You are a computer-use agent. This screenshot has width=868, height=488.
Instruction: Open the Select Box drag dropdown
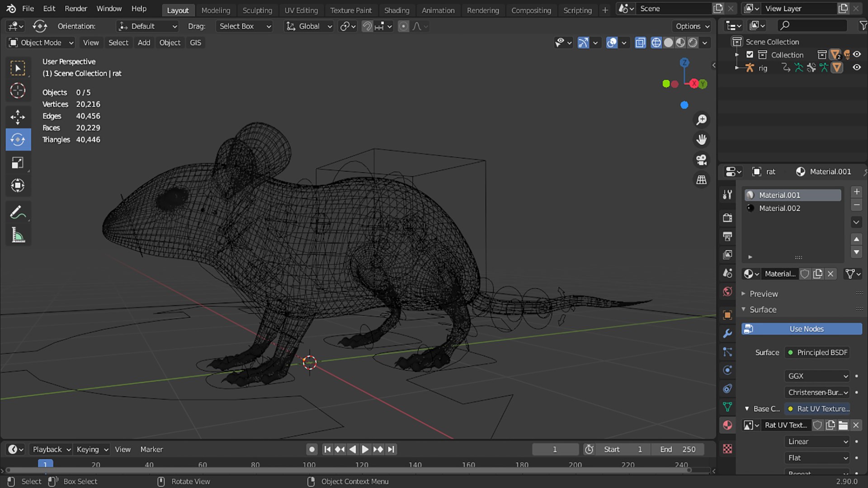[x=244, y=26]
